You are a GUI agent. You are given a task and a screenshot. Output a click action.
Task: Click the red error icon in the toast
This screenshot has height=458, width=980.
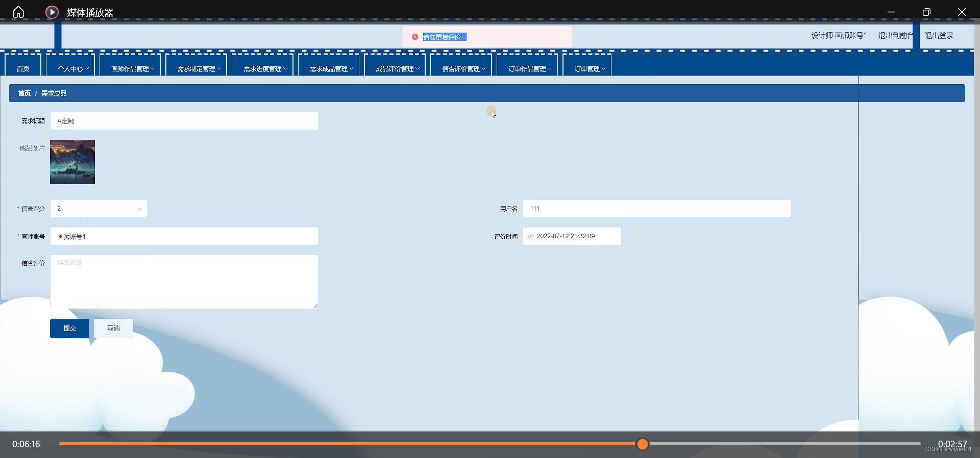(415, 37)
